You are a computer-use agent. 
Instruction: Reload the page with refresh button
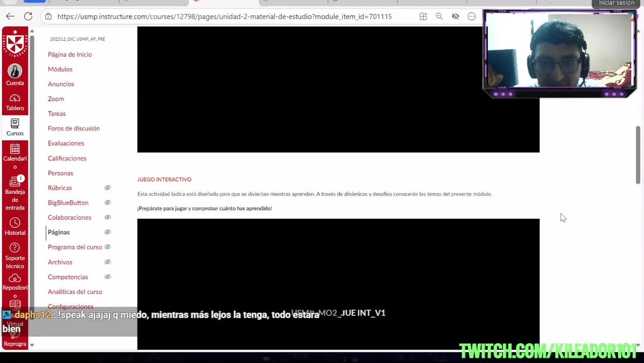pyautogui.click(x=28, y=17)
